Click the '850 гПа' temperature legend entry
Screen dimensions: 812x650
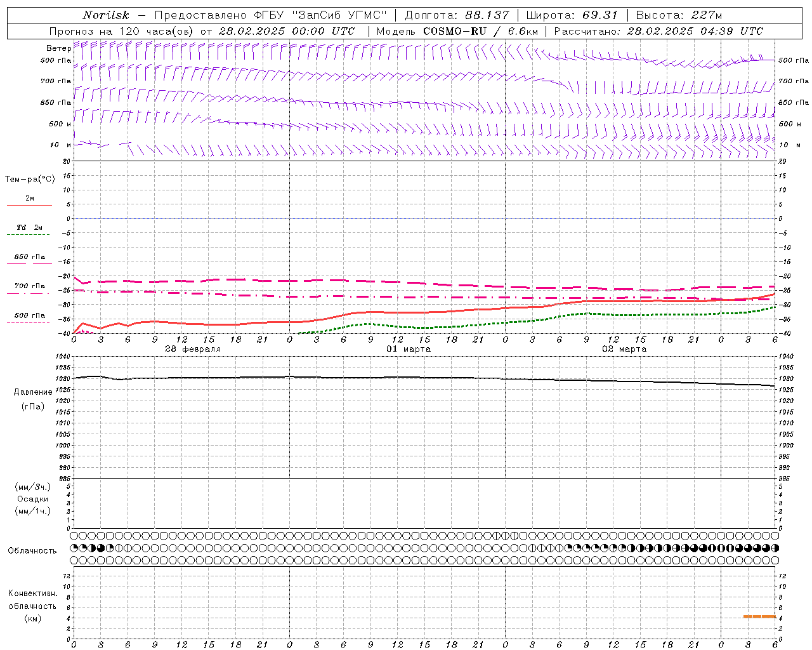point(29,256)
